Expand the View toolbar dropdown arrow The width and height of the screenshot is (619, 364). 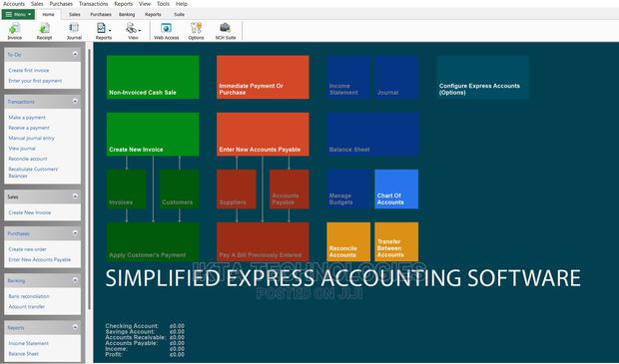click(140, 30)
